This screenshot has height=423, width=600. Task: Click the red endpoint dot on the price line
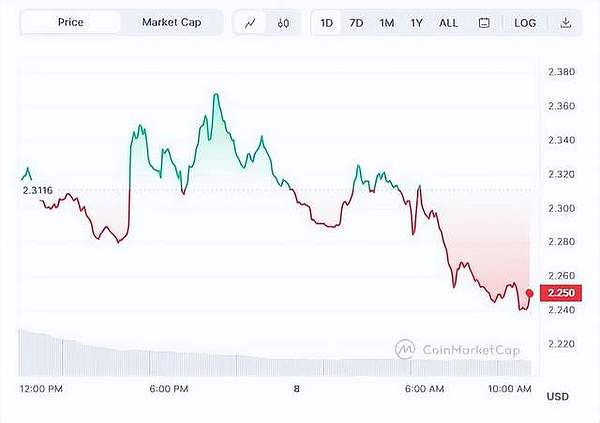pyautogui.click(x=529, y=292)
